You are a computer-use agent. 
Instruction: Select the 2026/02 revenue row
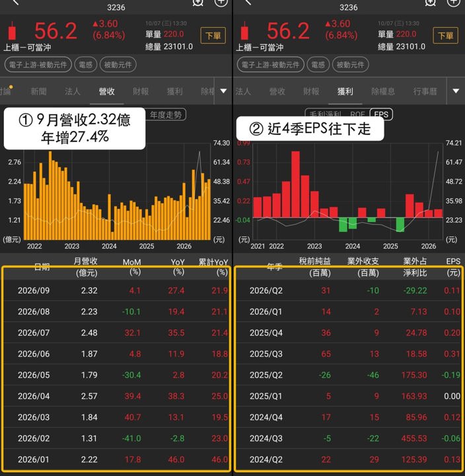coord(116,438)
